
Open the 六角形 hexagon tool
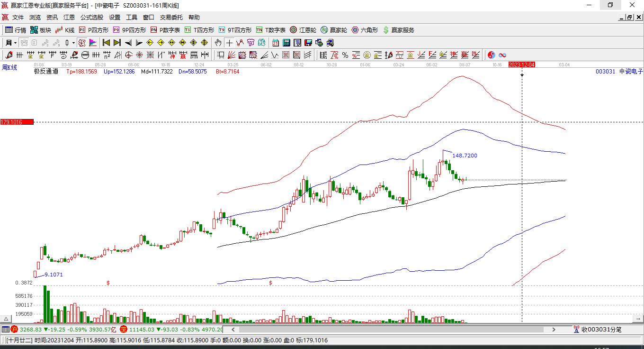365,30
